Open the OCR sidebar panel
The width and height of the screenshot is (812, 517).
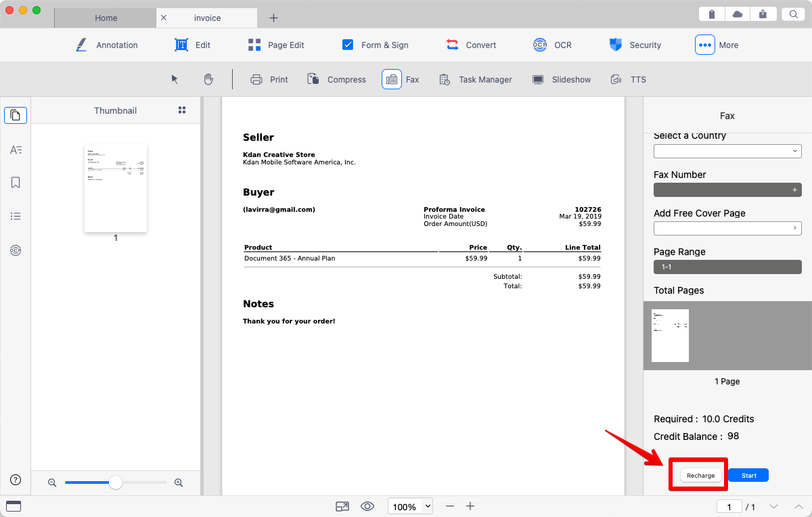[16, 250]
